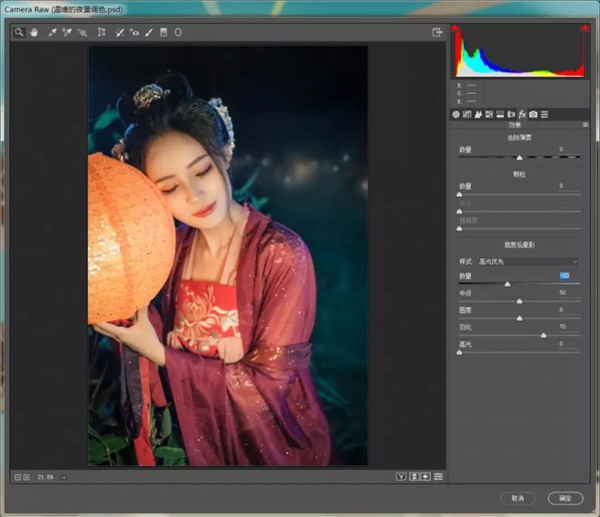This screenshot has width=600, height=517.
Task: Select the Zoom tool in toolbar
Action: click(x=18, y=32)
